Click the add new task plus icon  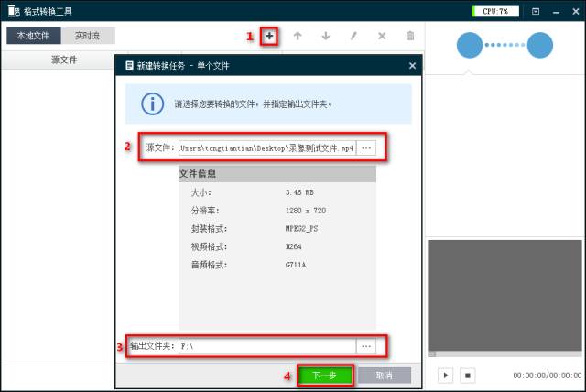tap(269, 36)
